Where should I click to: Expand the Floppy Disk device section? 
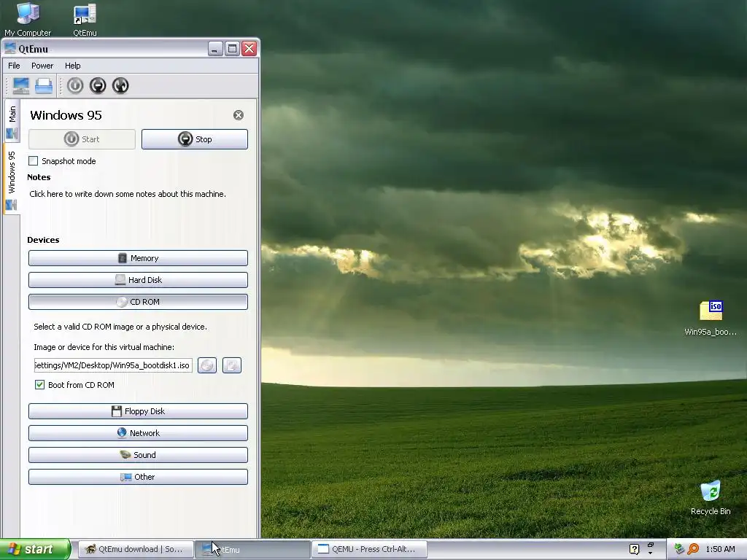click(138, 411)
